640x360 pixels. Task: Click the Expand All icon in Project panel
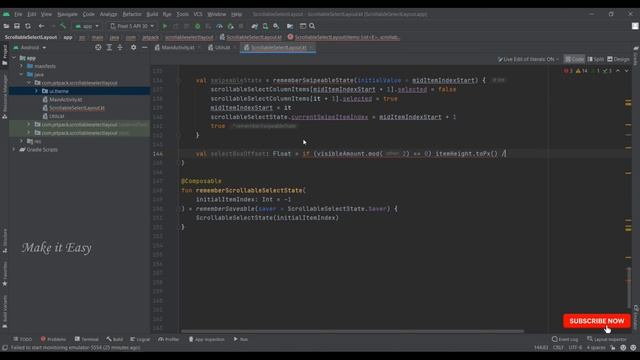(x=109, y=48)
